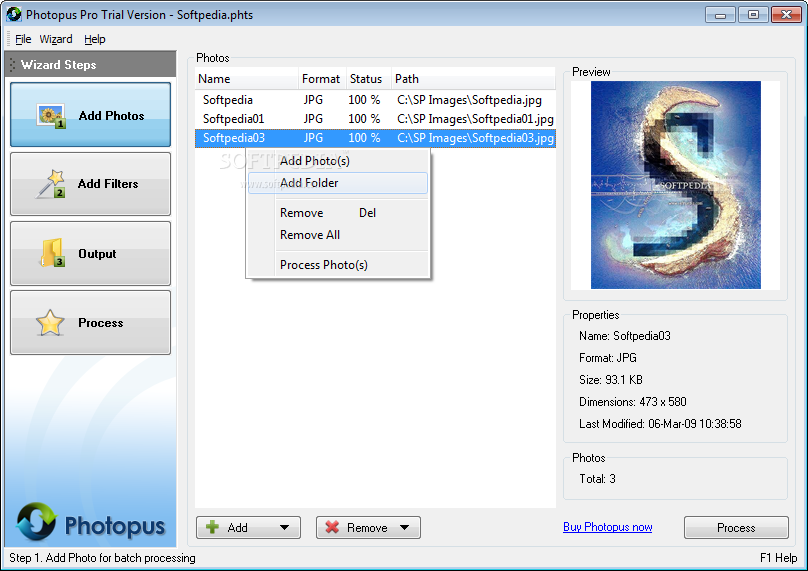This screenshot has height=571, width=808.
Task: Click the Name: Softpedia03 property
Action: (625, 336)
